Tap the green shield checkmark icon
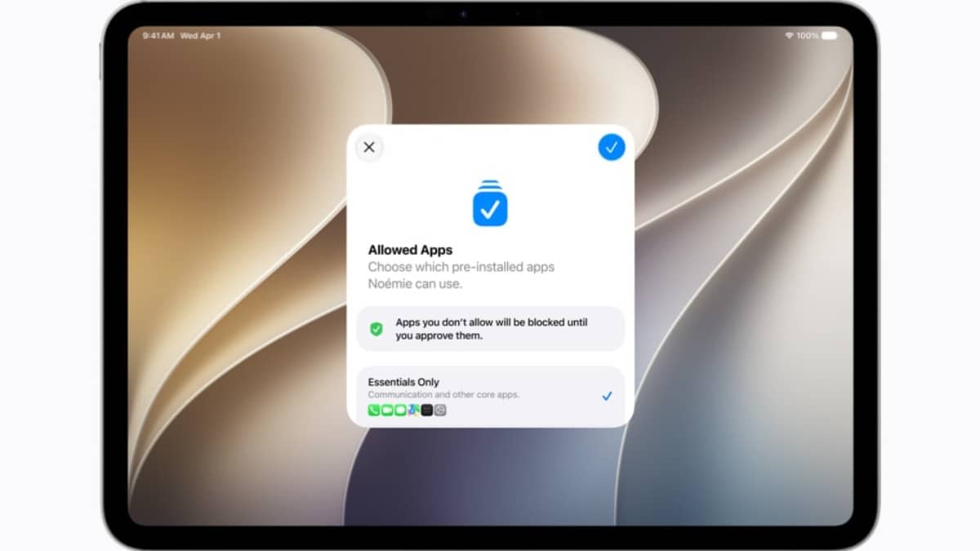 click(376, 329)
